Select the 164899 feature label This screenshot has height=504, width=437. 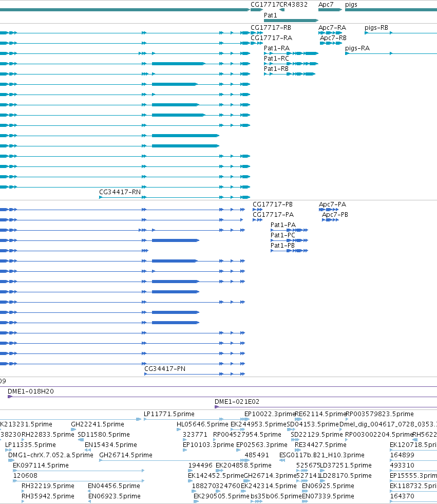(x=402, y=455)
